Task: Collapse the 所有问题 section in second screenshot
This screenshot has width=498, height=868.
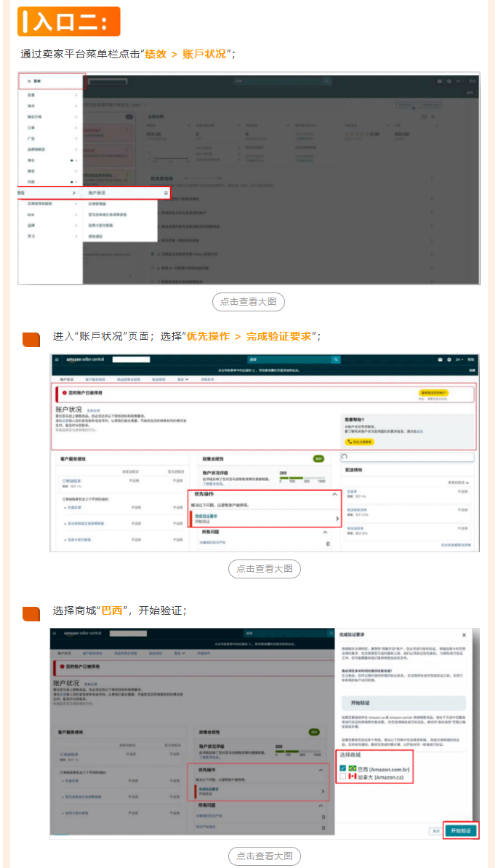Action: click(325, 533)
